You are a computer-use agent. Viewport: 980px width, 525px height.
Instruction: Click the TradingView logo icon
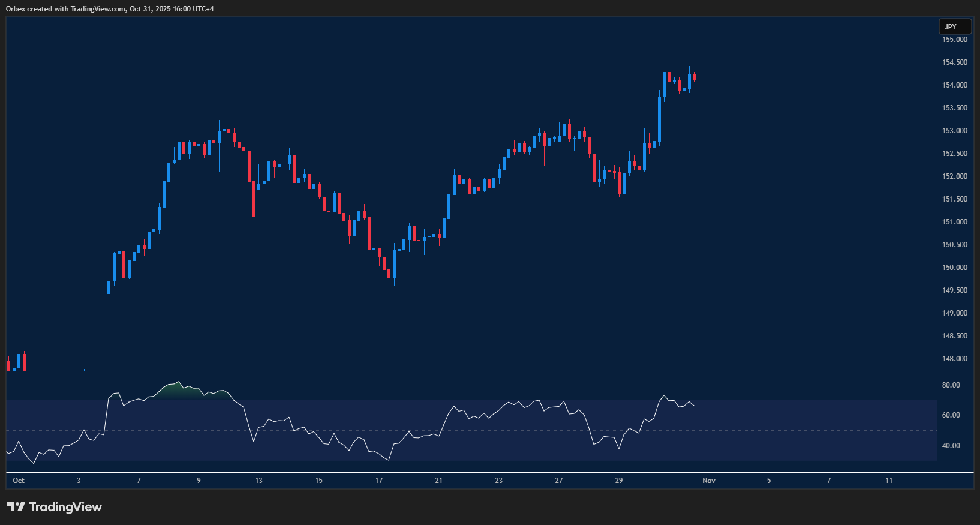pos(16,507)
